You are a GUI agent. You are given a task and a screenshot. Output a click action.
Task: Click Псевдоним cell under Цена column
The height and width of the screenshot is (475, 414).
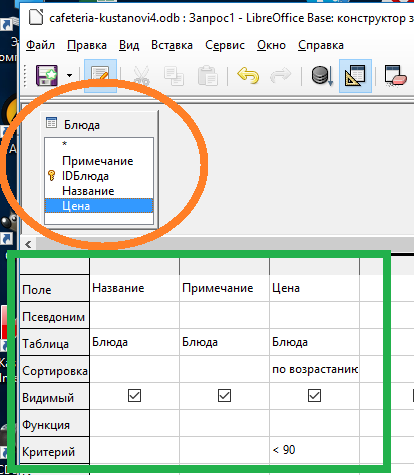point(314,315)
